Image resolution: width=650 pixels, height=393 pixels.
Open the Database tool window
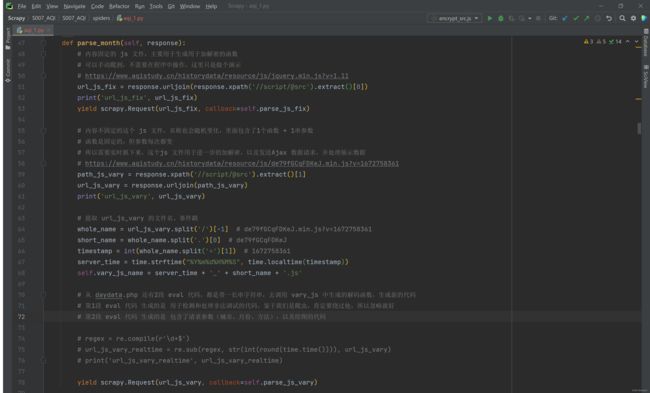[645, 42]
